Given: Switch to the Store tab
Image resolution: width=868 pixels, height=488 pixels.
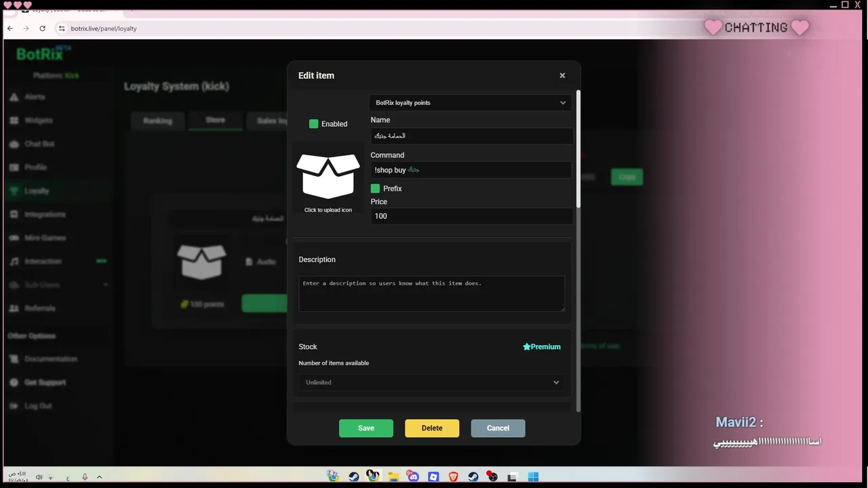Looking at the screenshot, I should (216, 120).
